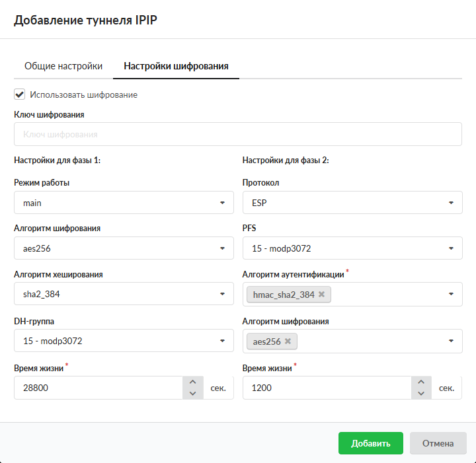The width and height of the screenshot is (476, 463).
Task: Click the green 'Добавить' button
Action: click(370, 443)
